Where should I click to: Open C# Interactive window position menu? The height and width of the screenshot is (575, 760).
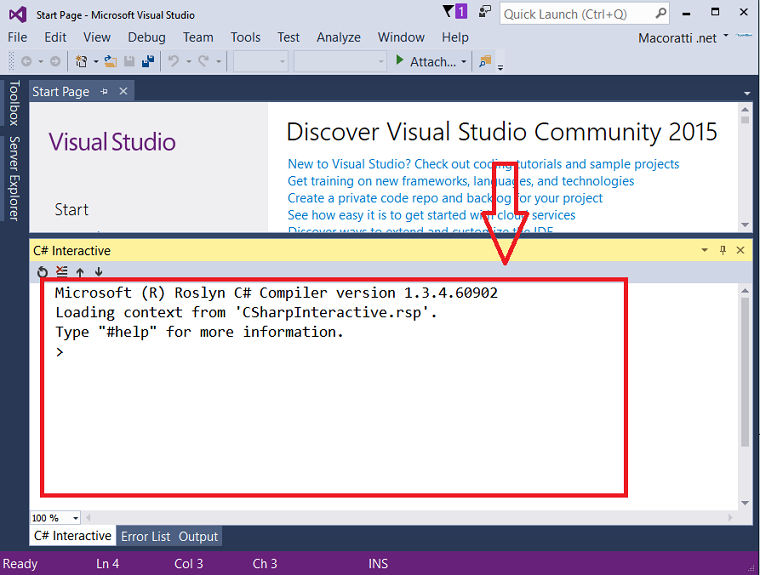click(704, 250)
